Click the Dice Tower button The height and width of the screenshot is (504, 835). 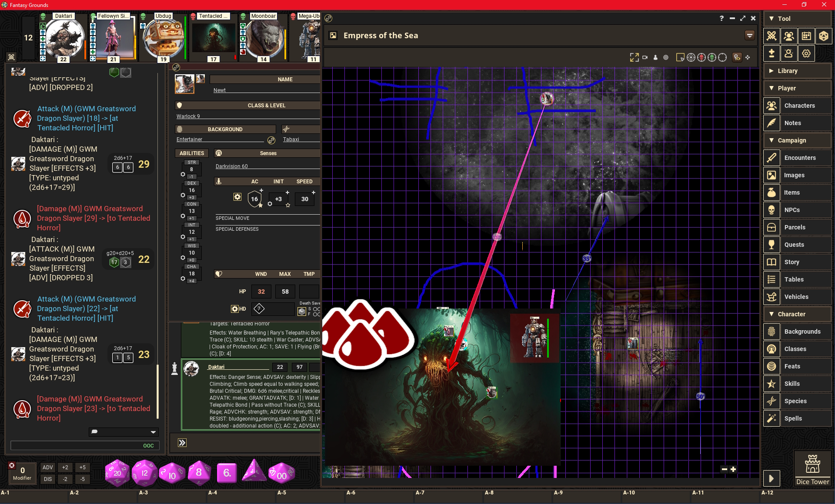click(x=812, y=469)
